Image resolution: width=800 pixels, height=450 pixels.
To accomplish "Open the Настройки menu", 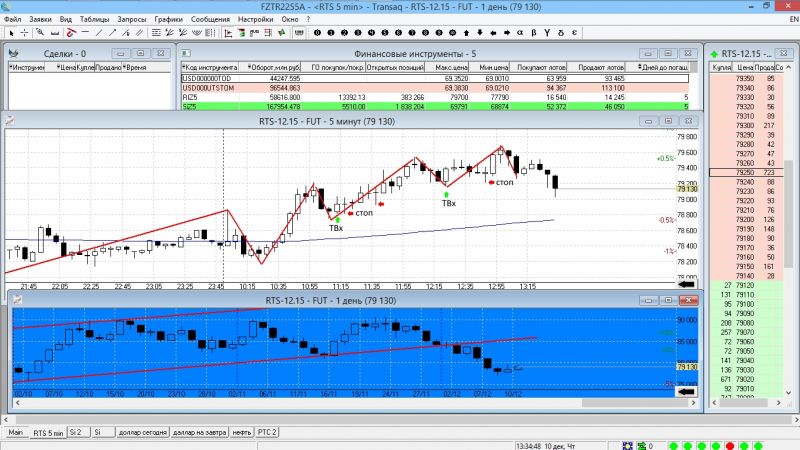I will click(x=256, y=19).
